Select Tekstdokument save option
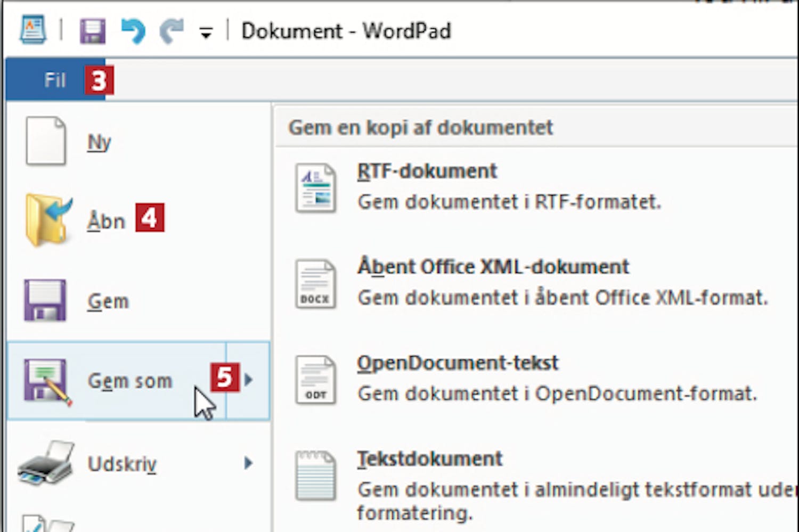This screenshot has height=532, width=799. 430,459
